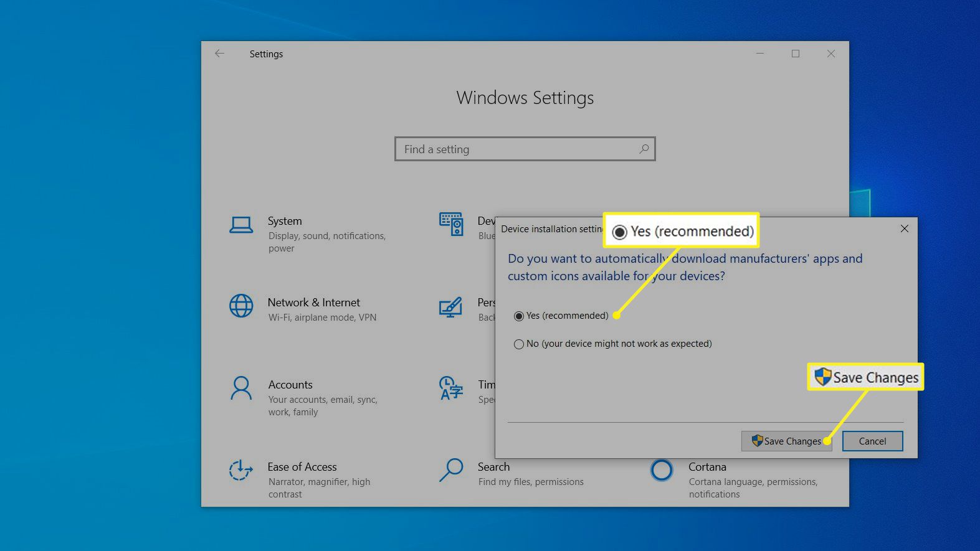Open the Ease of Access icon

(x=240, y=470)
